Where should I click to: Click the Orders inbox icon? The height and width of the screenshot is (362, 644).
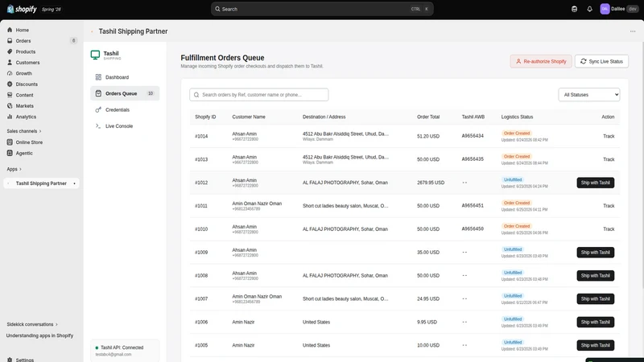[x=10, y=41]
